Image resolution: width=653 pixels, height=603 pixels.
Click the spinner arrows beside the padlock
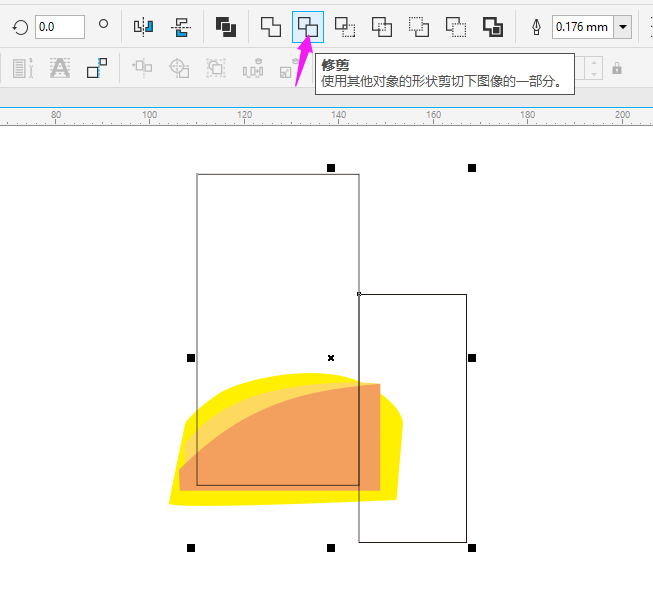point(595,69)
